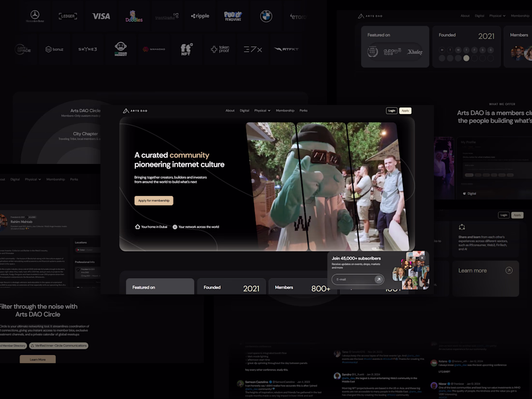Viewport: 532px width, 399px height.
Task: Open the About page in center navbar
Action: coord(230,111)
